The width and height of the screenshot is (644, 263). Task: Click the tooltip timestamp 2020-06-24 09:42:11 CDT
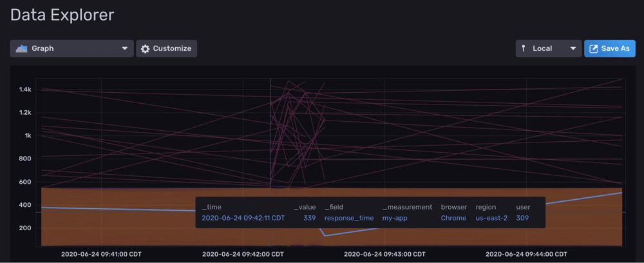click(243, 218)
